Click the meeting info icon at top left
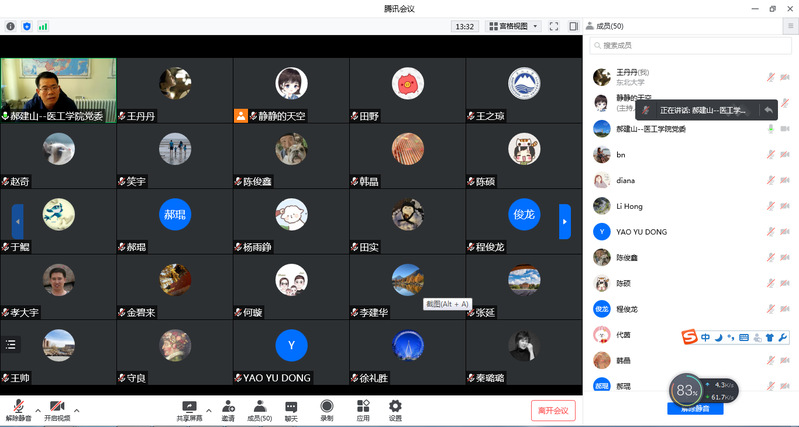The height and width of the screenshot is (427, 799). click(x=11, y=26)
